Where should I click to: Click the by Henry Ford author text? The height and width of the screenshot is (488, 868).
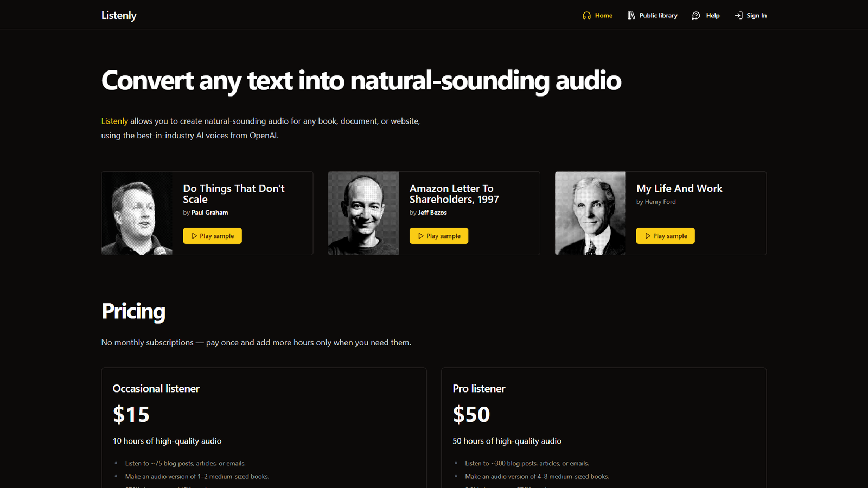pos(656,202)
